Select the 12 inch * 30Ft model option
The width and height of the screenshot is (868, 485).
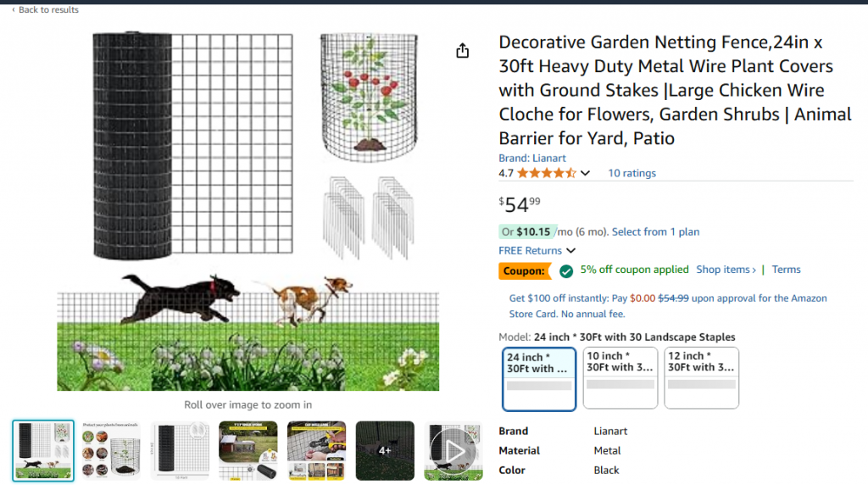[x=701, y=378]
